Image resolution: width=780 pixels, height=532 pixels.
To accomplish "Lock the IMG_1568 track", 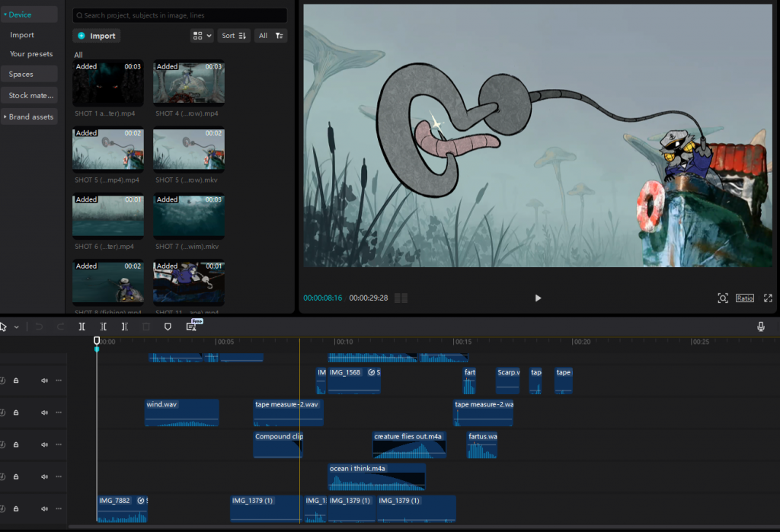I will point(16,381).
